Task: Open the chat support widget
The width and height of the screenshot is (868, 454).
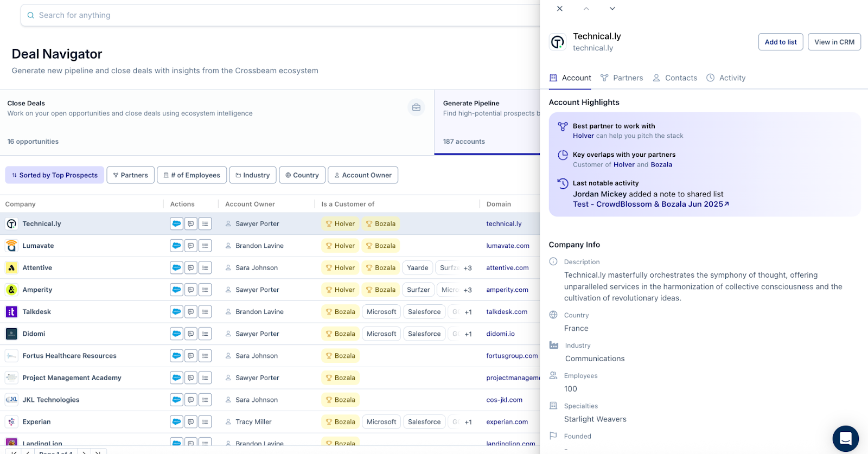Action: point(846,438)
